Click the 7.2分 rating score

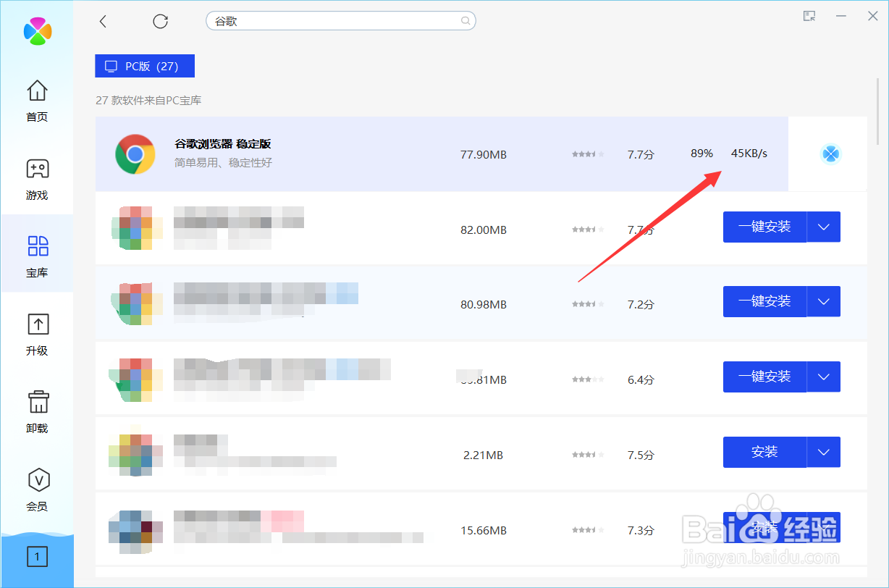pyautogui.click(x=641, y=305)
